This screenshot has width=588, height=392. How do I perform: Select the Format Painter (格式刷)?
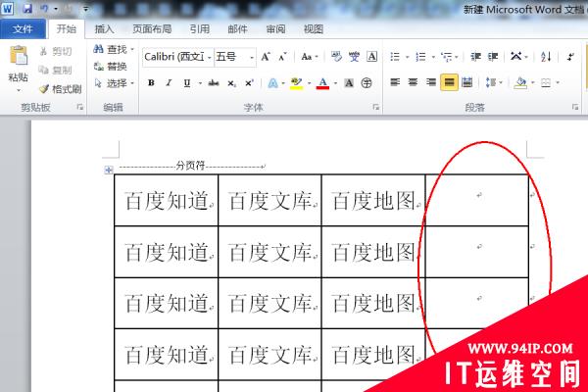(x=60, y=88)
